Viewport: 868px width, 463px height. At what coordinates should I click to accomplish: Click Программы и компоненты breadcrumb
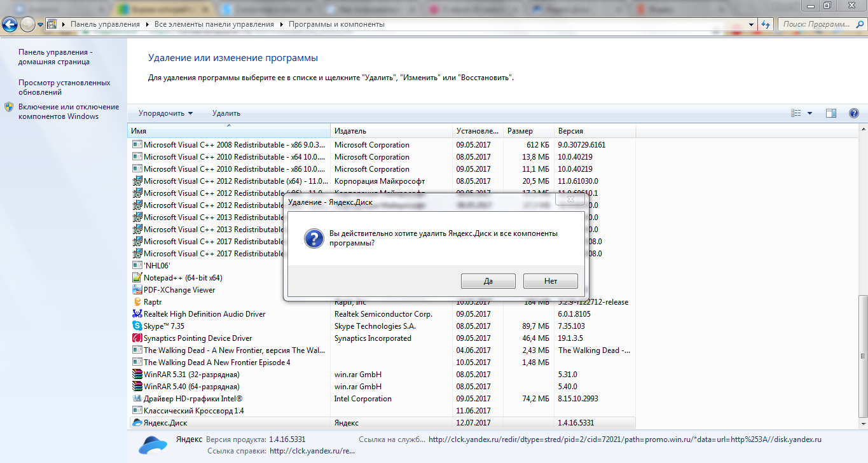pyautogui.click(x=336, y=24)
